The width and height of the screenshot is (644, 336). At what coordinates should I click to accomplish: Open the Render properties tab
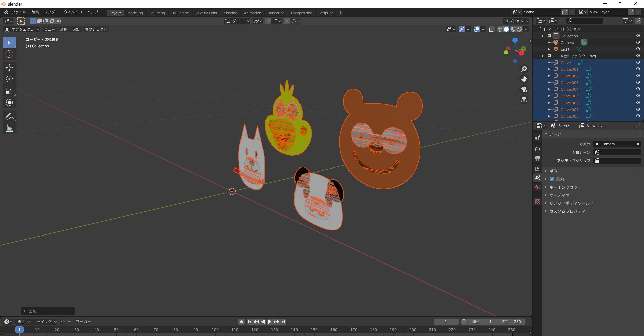538,149
